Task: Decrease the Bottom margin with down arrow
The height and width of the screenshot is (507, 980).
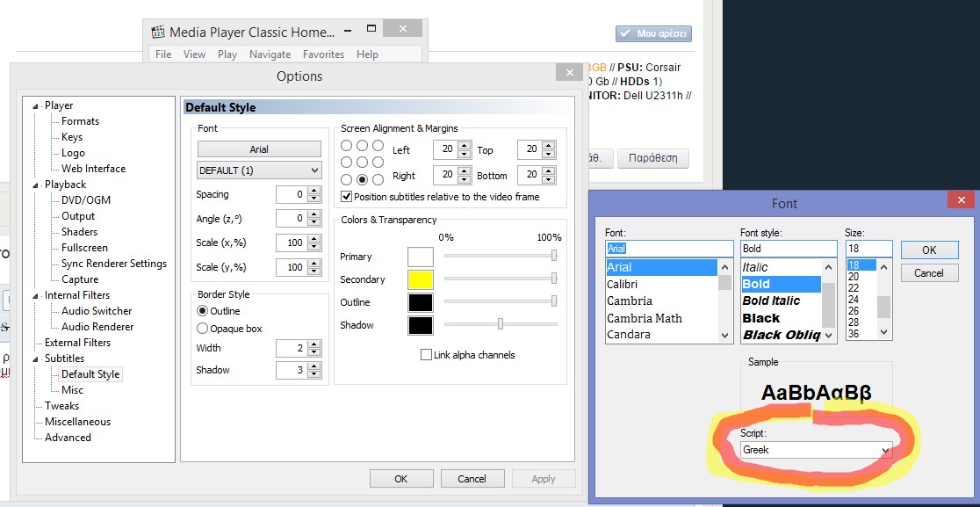Action: pyautogui.click(x=548, y=179)
